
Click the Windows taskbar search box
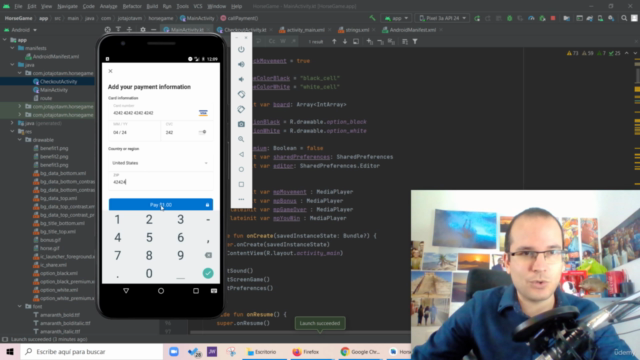(x=92, y=351)
